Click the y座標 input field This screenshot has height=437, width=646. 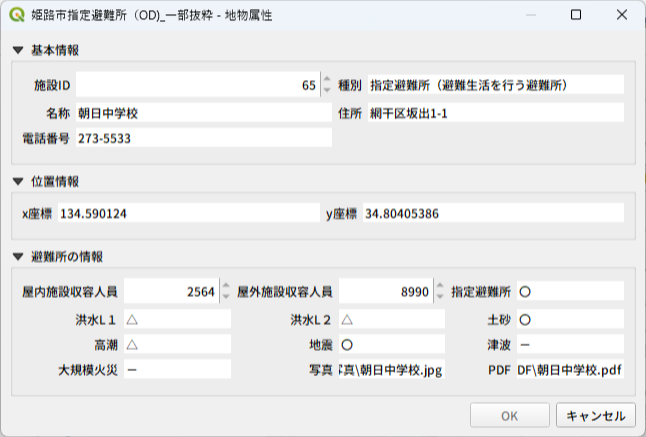tap(493, 214)
